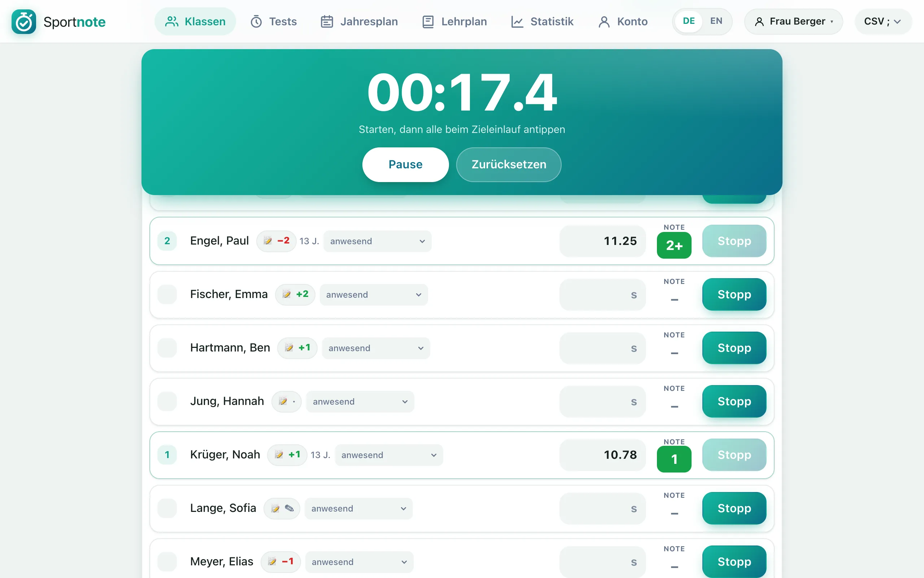Open the note pill for Krüger, Noah
Viewport: 924px width, 578px height.
[287, 455]
